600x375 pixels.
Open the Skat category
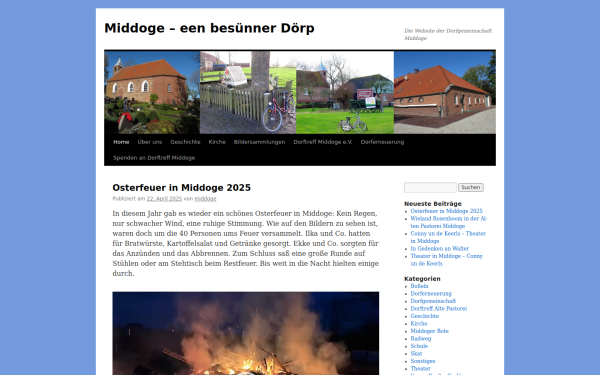tap(416, 354)
